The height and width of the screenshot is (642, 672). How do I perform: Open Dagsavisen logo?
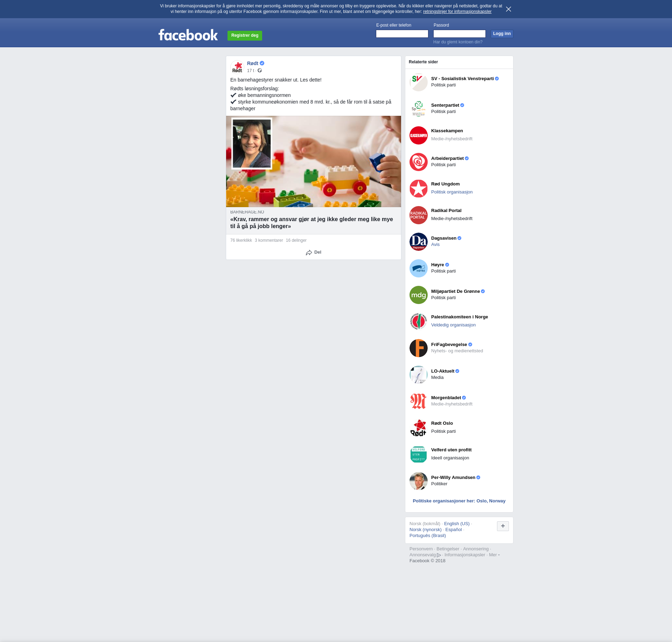click(x=419, y=242)
